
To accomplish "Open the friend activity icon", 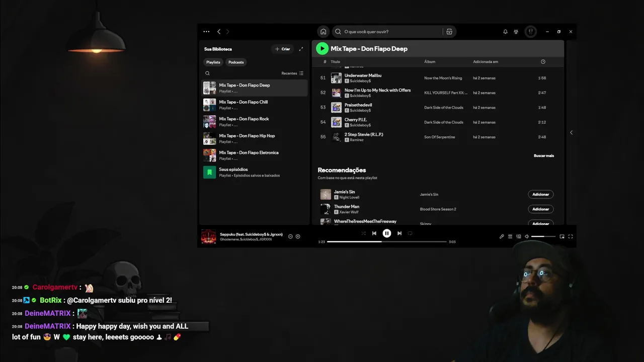I will point(516,32).
